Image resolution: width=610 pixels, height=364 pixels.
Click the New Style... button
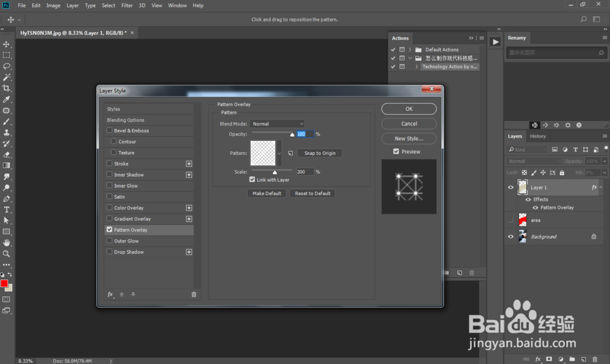(409, 138)
